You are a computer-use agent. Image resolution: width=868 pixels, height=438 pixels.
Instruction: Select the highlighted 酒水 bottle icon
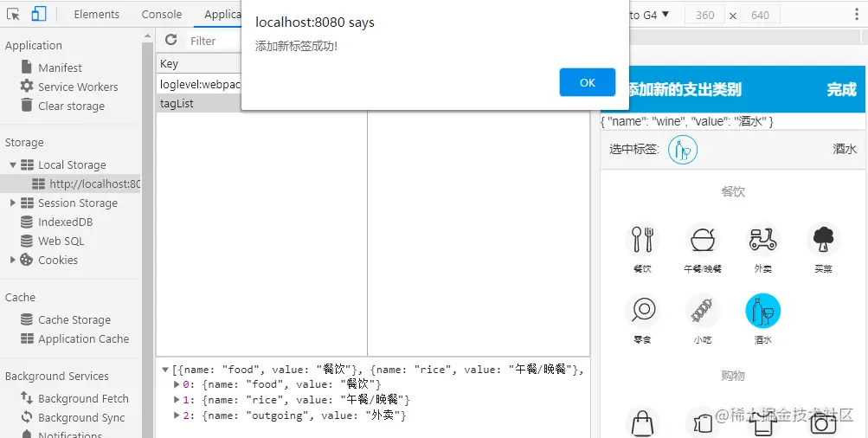coord(762,310)
